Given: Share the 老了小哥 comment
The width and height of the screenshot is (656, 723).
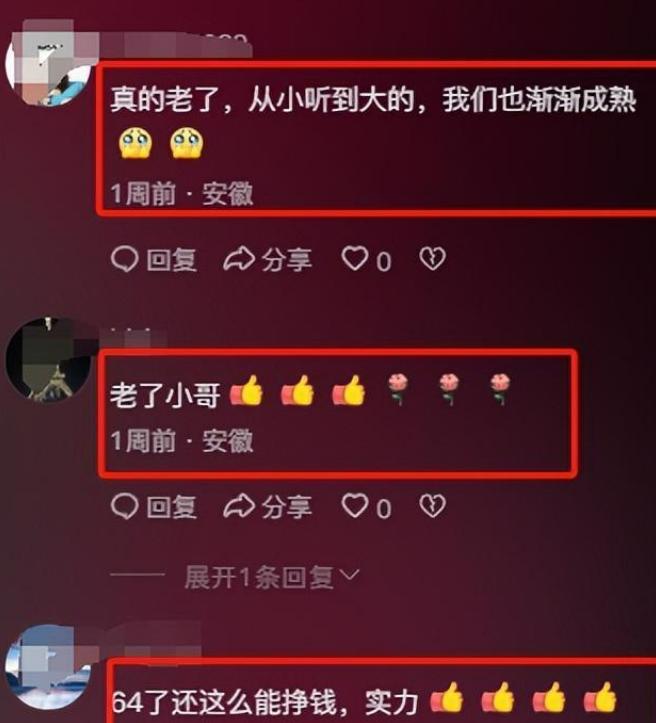Looking at the screenshot, I should point(268,507).
